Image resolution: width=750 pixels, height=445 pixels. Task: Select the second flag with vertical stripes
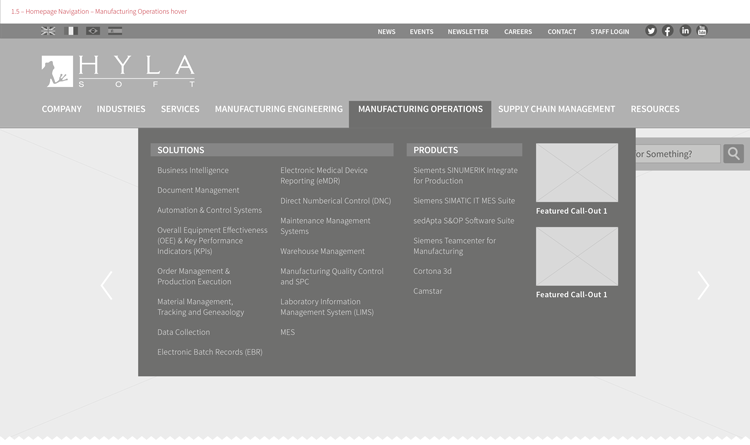click(x=71, y=31)
